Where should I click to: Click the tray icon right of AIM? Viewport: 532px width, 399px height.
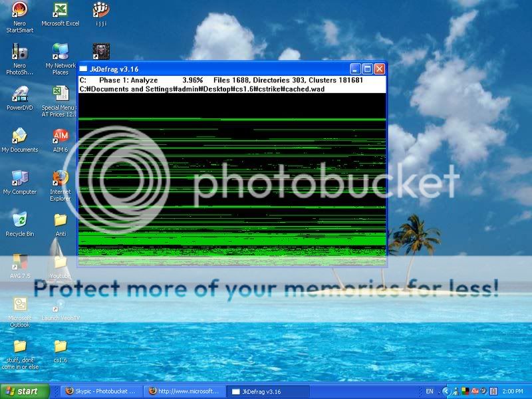pyautogui.click(x=483, y=391)
